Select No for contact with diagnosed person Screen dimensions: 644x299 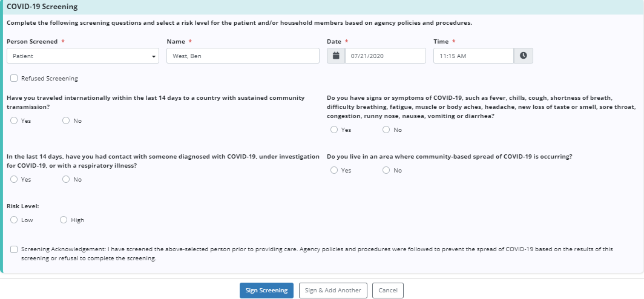66,179
